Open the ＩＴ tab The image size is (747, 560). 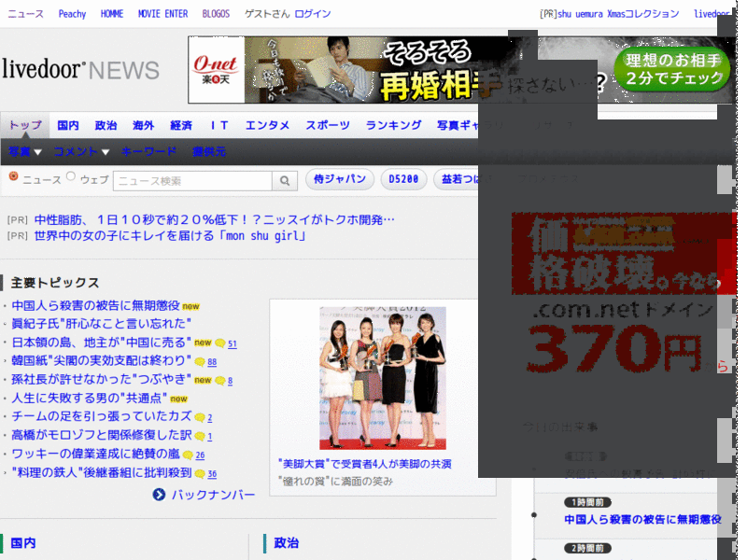click(219, 125)
